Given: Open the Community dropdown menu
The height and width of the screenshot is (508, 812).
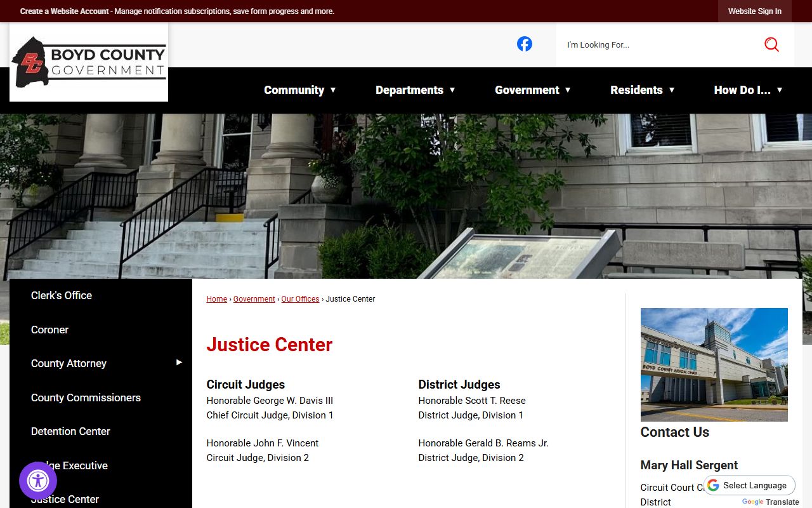Looking at the screenshot, I should point(300,90).
